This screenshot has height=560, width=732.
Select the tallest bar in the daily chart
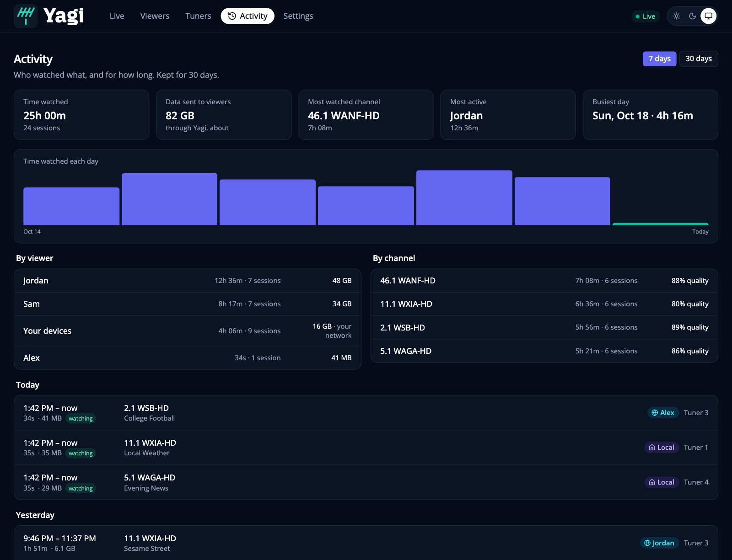click(x=464, y=197)
